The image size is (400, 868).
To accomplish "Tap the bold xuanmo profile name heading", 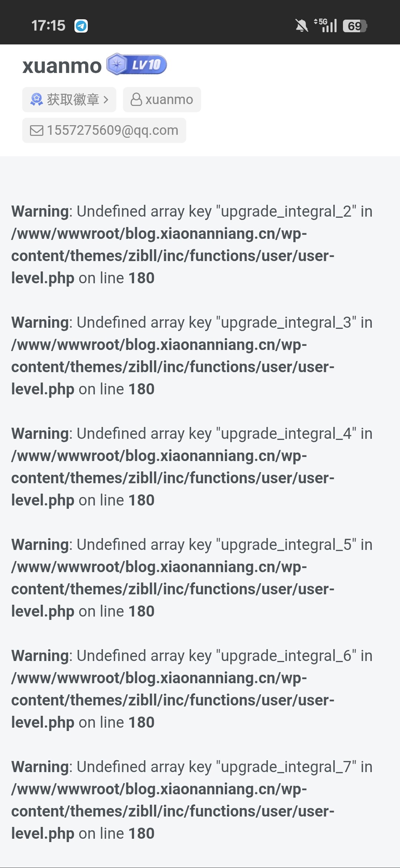I will [62, 66].
